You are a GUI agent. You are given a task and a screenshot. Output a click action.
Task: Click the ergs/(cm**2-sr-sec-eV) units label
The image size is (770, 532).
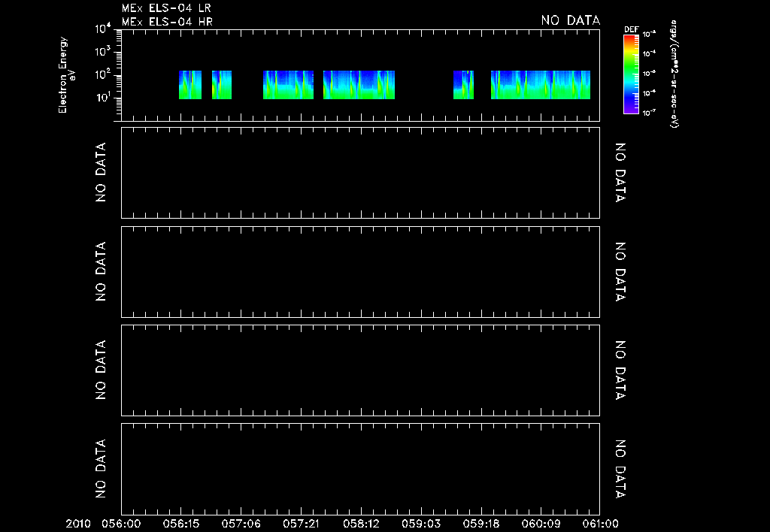pyautogui.click(x=675, y=74)
